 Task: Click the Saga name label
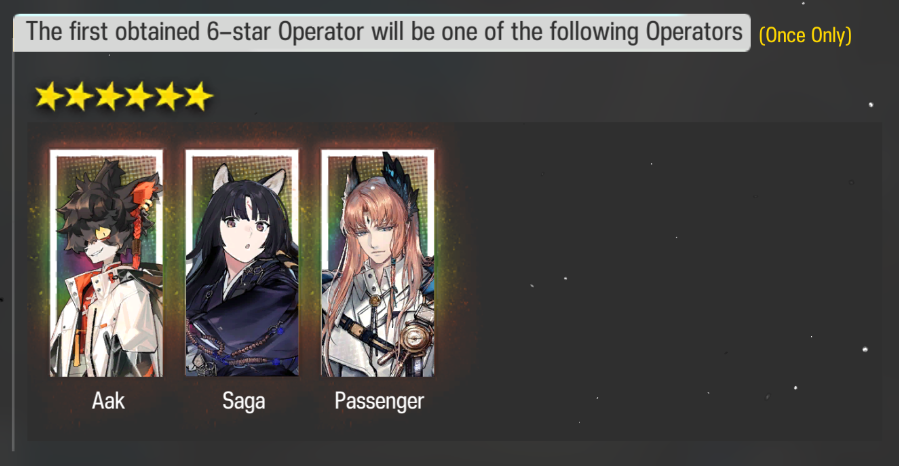point(244,401)
